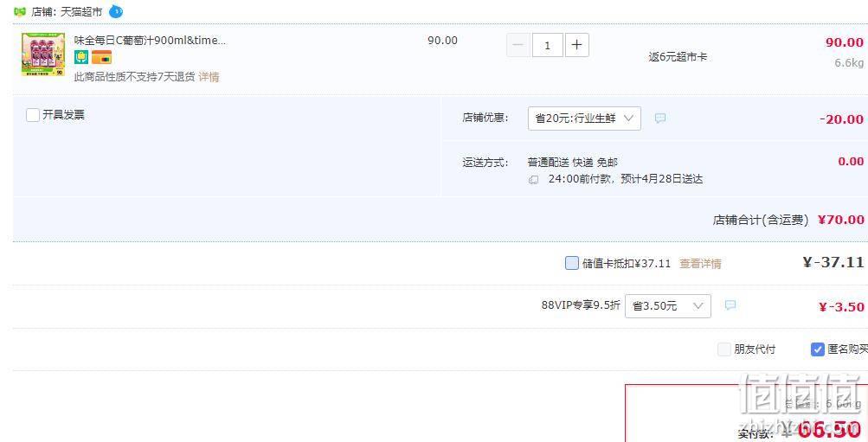Click the -20.00 discount amount

click(x=841, y=119)
